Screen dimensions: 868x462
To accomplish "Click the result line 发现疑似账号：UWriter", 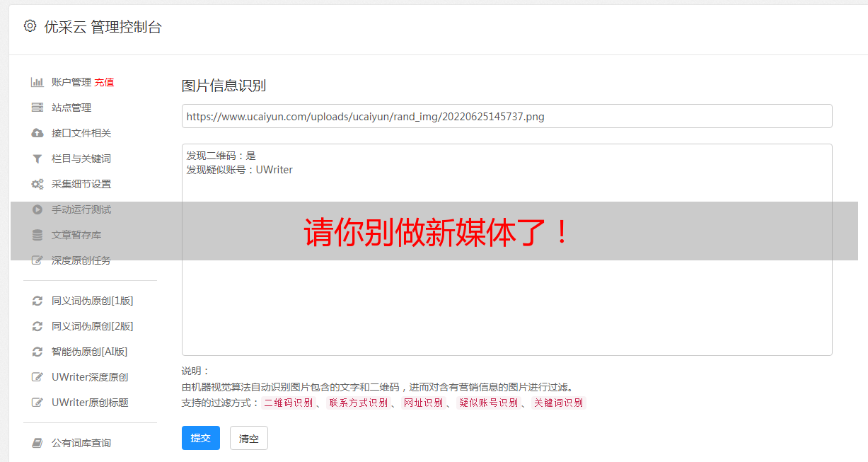I will point(239,170).
